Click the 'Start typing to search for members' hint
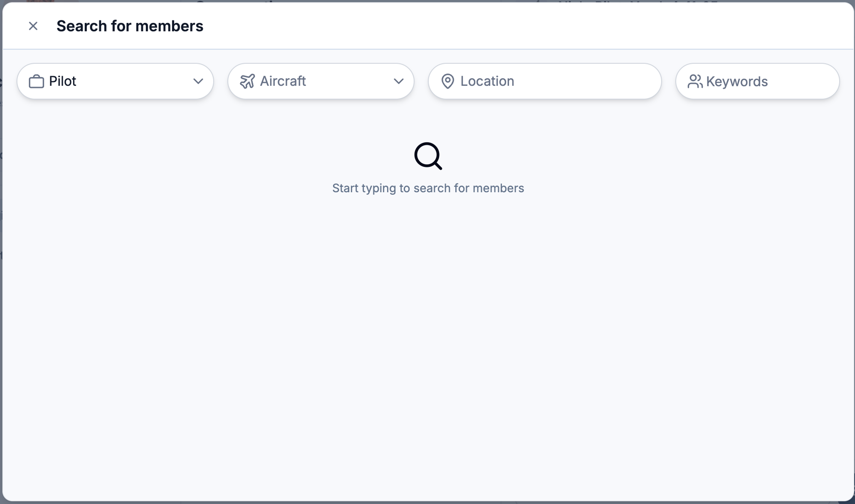 click(x=428, y=188)
